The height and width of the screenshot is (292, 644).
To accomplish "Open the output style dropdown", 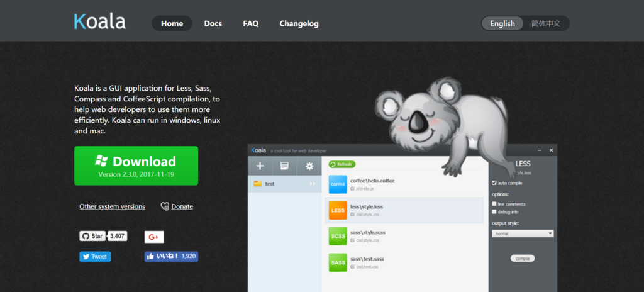I will [x=523, y=233].
